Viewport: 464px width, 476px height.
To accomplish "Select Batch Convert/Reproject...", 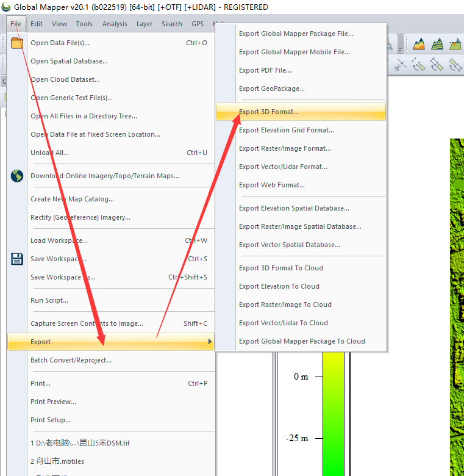I will [111, 360].
